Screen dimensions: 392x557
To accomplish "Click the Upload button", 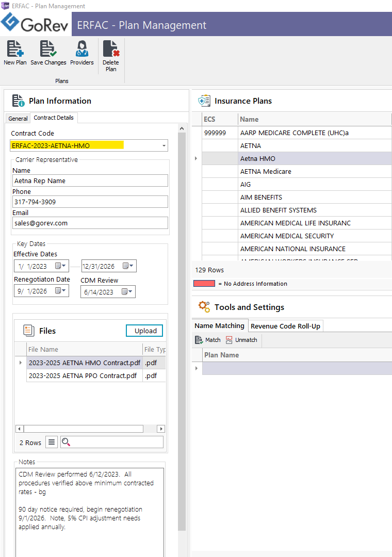I will coord(144,331).
